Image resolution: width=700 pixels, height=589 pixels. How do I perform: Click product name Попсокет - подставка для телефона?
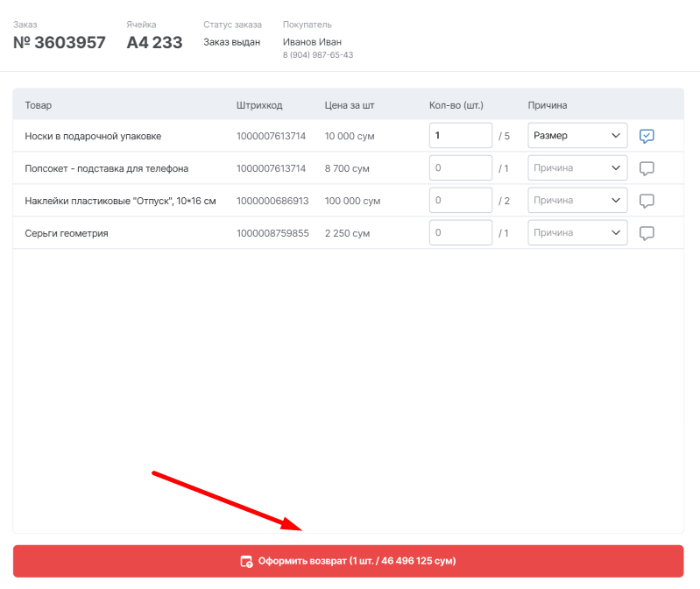107,169
